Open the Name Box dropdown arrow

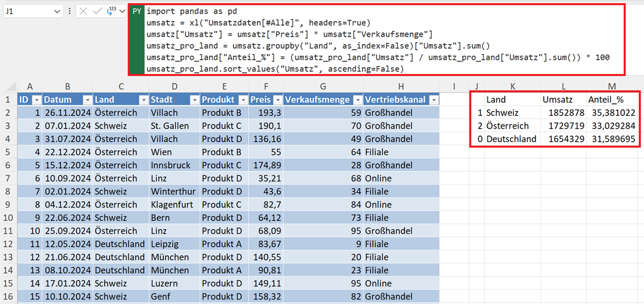[57, 11]
